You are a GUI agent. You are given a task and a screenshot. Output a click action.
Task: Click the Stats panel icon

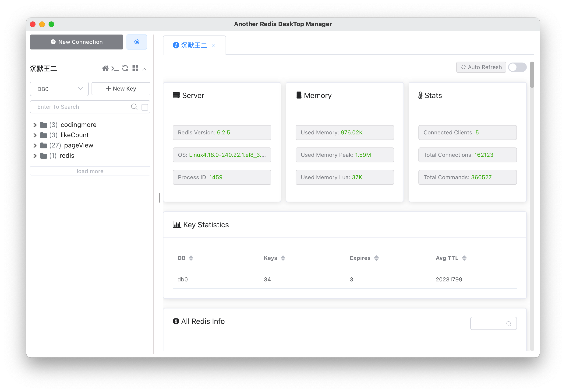[x=420, y=95]
